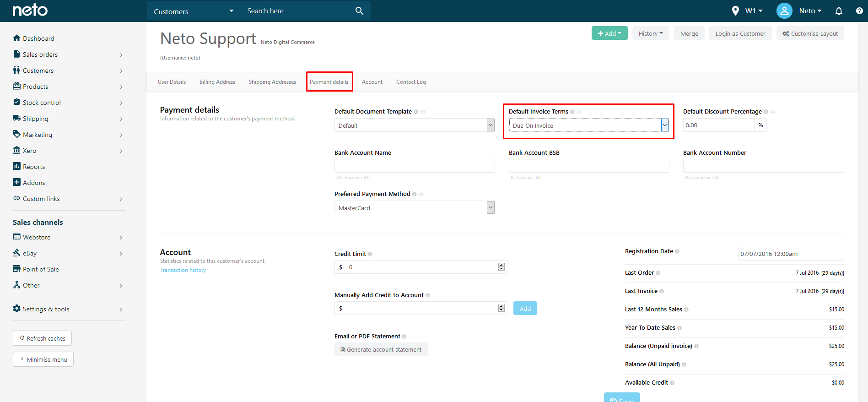This screenshot has width=868, height=402.
Task: Switch to the User Details tab
Action: coord(172,82)
